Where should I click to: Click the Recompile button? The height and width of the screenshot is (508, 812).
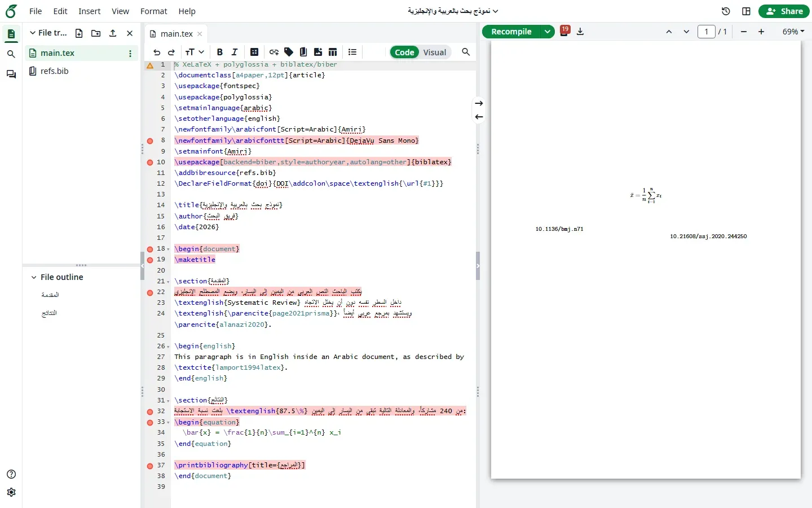pos(511,32)
